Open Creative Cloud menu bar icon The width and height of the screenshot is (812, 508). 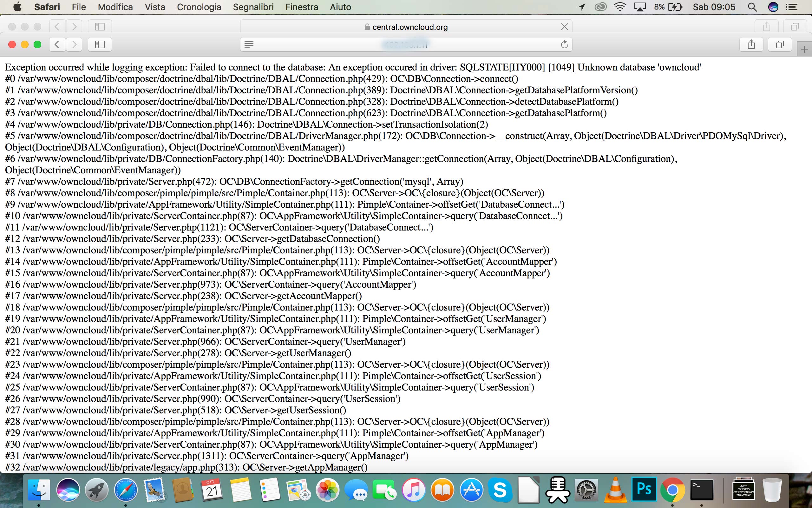601,7
